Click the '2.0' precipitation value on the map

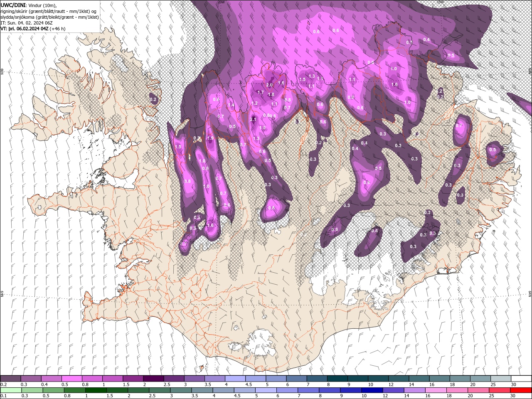pos(269,85)
